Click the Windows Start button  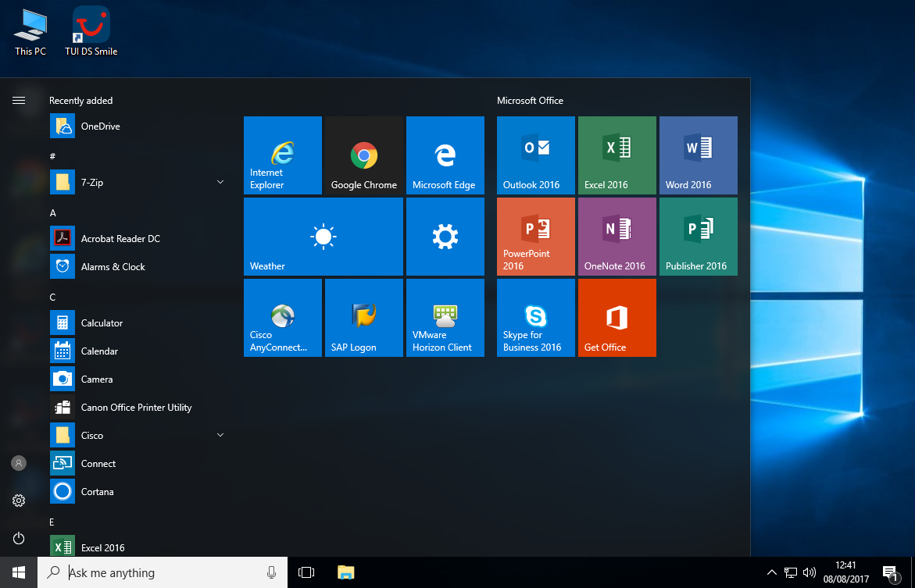point(19,572)
